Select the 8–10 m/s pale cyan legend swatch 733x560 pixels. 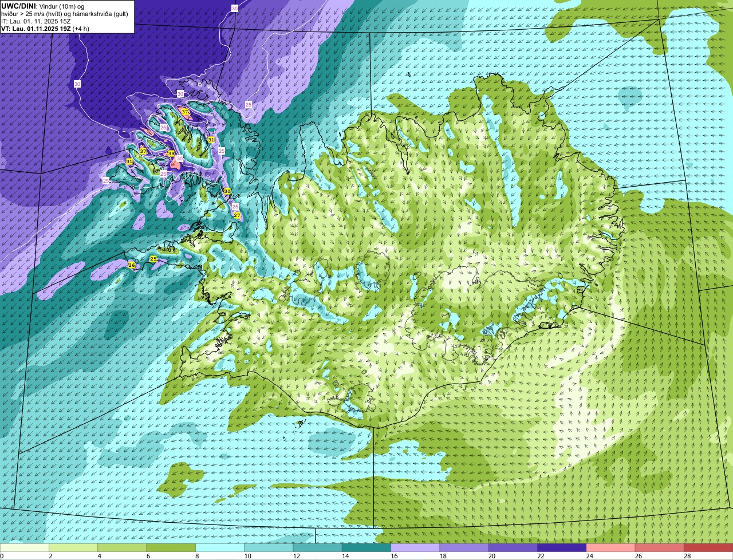[220, 547]
